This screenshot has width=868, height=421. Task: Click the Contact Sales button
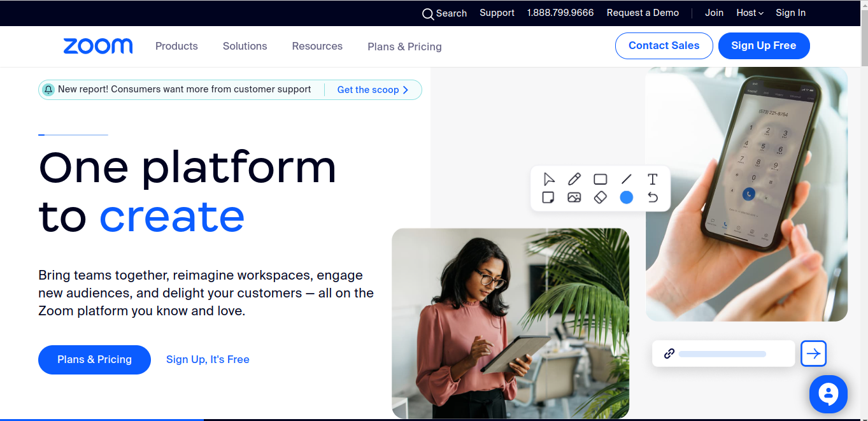[664, 46]
